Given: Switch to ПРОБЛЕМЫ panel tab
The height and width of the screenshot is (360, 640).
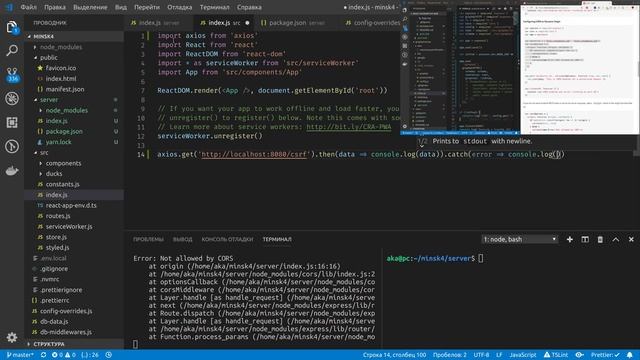Looking at the screenshot, I should coord(148,240).
